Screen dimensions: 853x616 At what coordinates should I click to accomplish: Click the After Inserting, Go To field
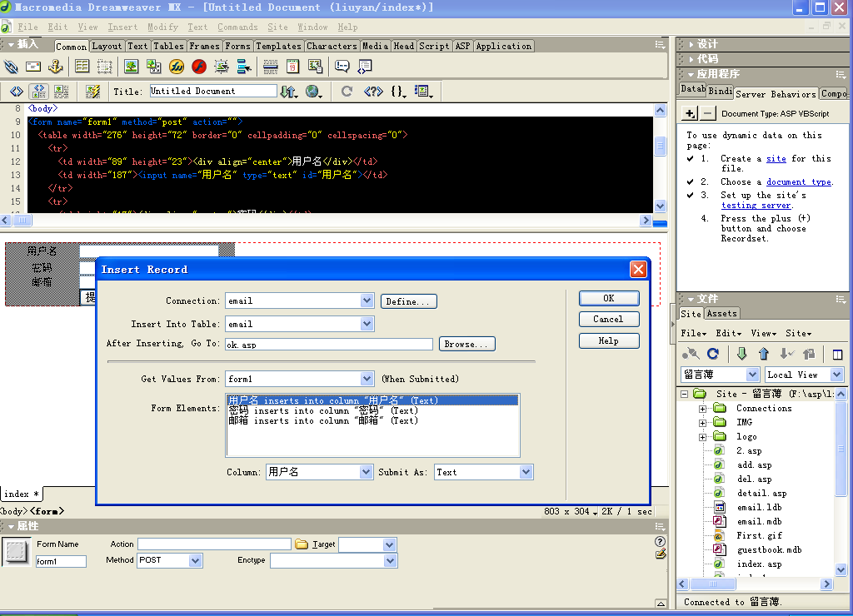coord(329,344)
